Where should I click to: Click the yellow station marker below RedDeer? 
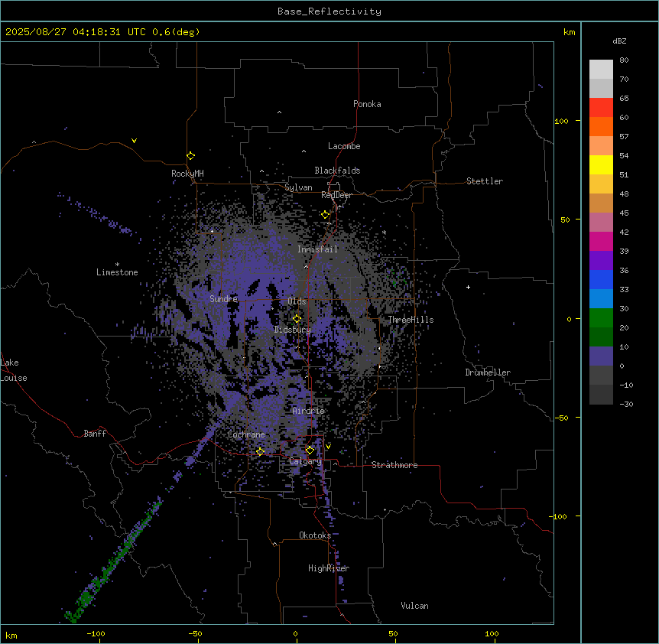pyautogui.click(x=326, y=215)
